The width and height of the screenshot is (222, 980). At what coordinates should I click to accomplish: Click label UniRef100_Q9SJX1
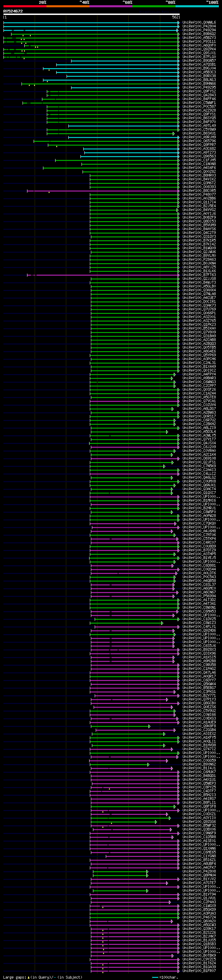tap(199, 53)
